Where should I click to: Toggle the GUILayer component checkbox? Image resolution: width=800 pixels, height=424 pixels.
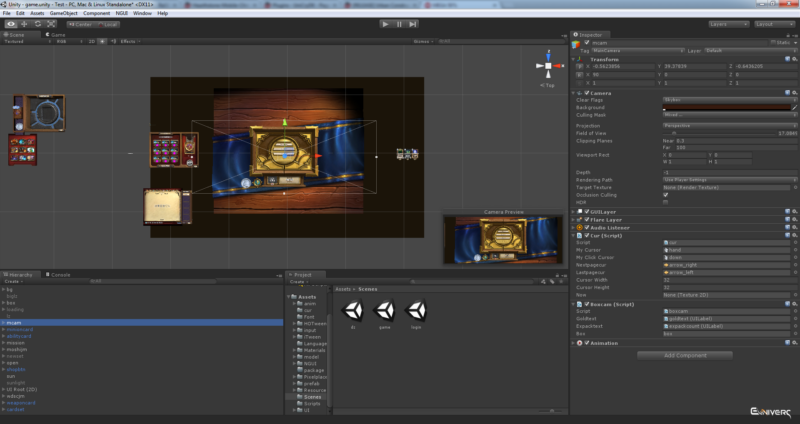tap(587, 212)
